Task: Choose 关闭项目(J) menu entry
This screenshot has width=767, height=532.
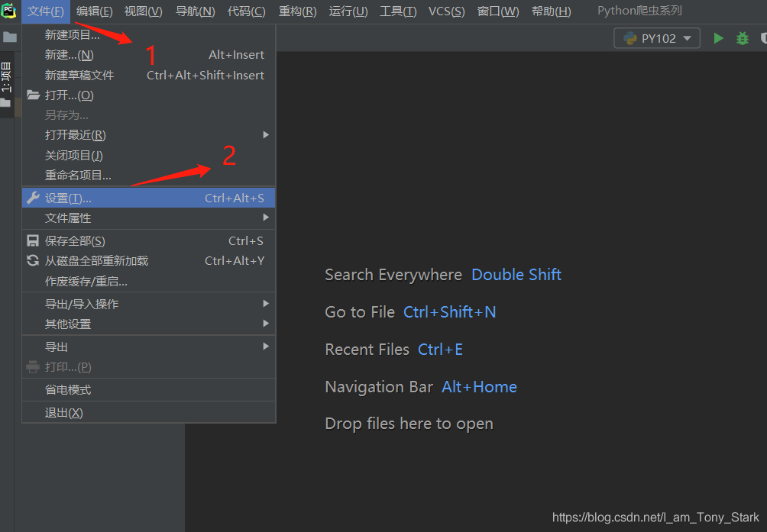Action: 149,156
